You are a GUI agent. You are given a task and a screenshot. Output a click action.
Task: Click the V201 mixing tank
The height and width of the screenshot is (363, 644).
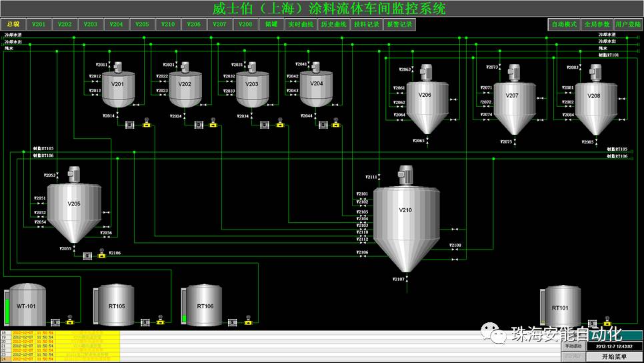pyautogui.click(x=118, y=90)
